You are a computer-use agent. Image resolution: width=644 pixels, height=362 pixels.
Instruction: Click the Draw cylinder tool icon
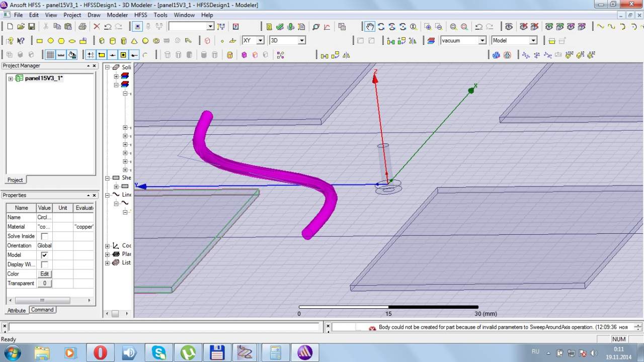113,41
